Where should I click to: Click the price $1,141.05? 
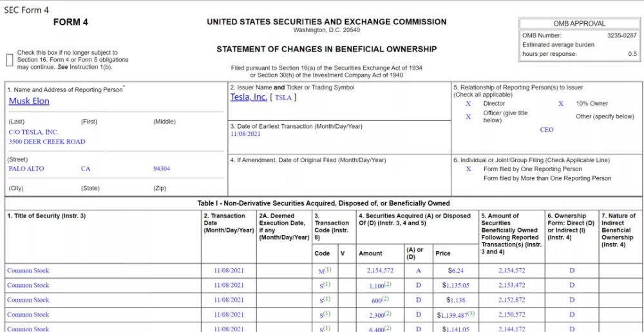point(456,329)
